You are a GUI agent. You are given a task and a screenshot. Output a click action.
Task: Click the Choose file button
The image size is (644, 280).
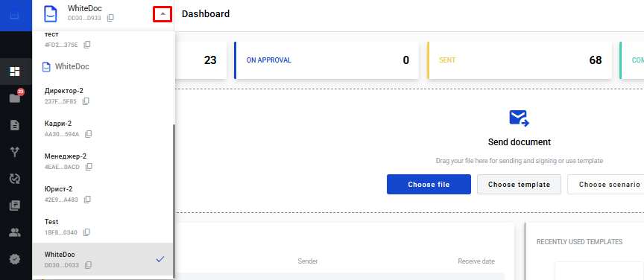(x=429, y=185)
